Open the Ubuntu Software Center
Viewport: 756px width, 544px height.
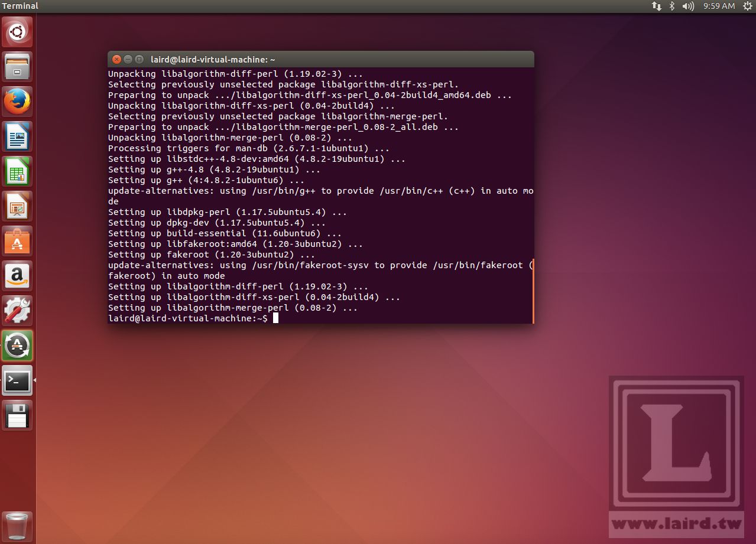(x=18, y=240)
